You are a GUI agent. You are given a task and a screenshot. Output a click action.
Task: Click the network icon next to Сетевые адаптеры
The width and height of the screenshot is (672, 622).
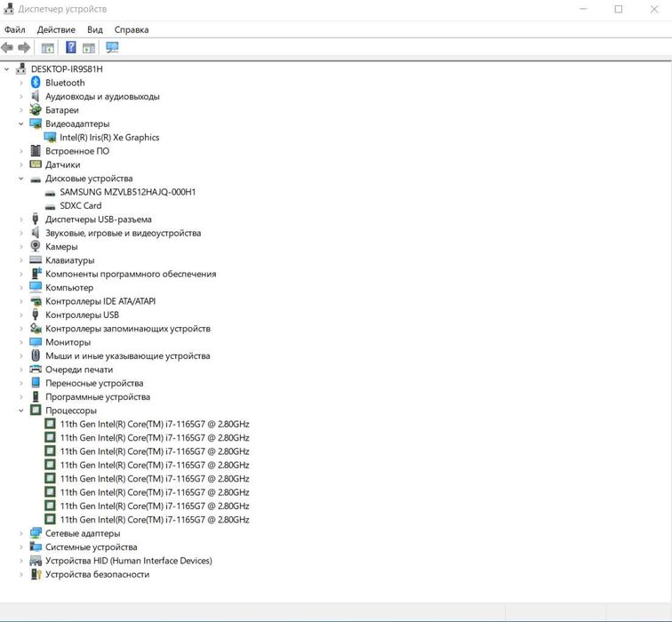(36, 533)
